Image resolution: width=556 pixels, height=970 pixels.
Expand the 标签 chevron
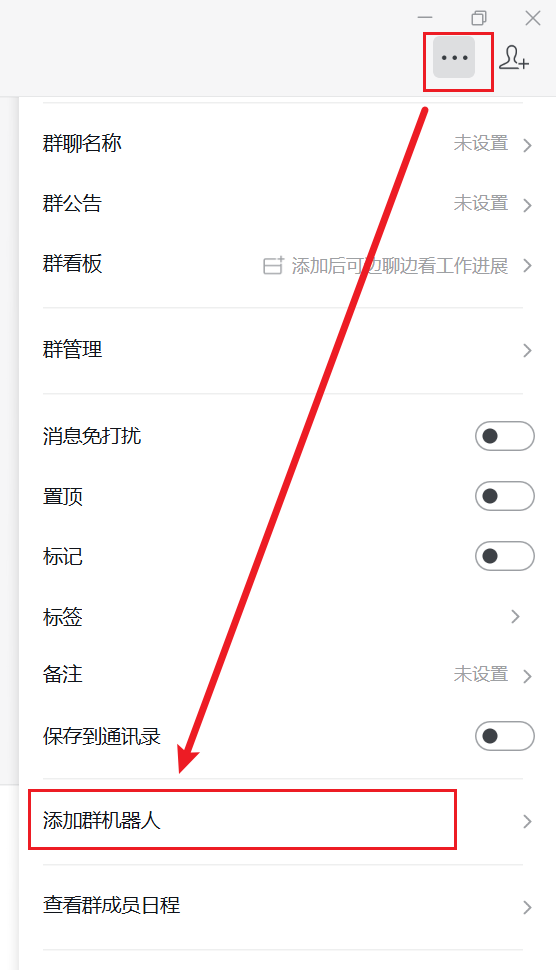[515, 616]
